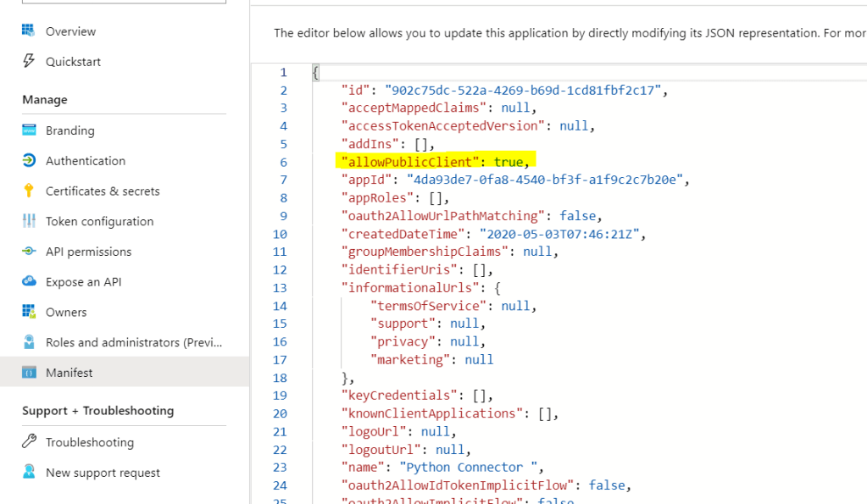Screen dimensions: 867x504
Task: Open Roles and administrators menu item
Action: click(134, 342)
